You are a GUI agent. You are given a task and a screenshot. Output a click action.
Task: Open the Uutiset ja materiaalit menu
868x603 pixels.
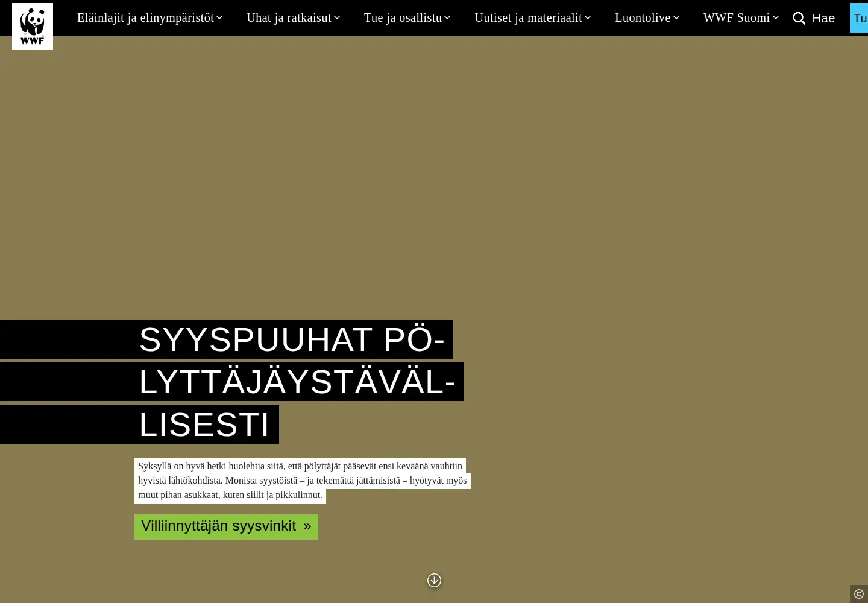click(x=528, y=18)
